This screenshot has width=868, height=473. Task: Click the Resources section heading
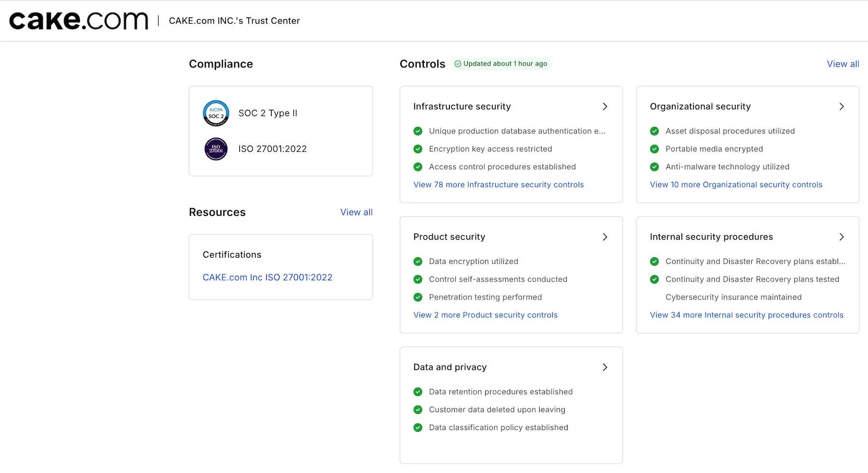point(217,212)
